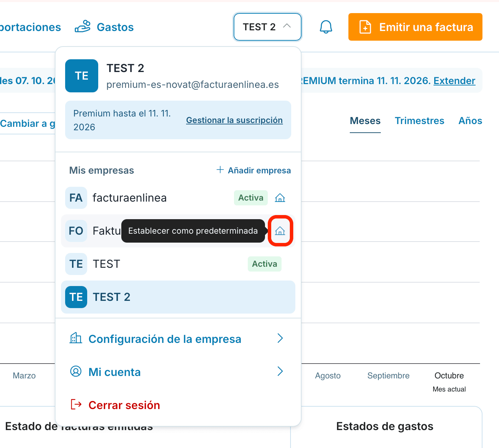Click the Octubre current month label

449,376
